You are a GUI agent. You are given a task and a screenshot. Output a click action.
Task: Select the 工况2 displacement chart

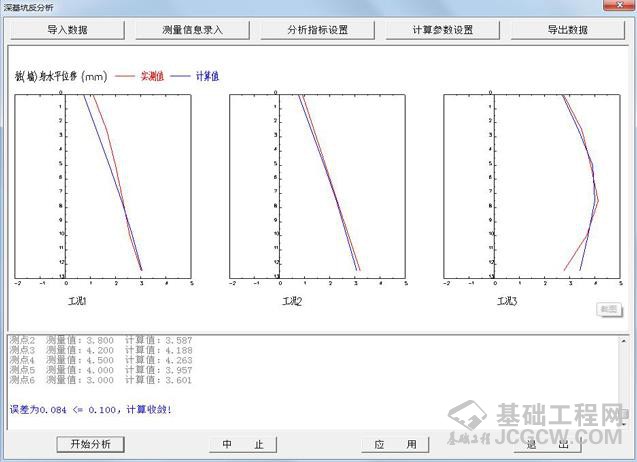click(318, 185)
